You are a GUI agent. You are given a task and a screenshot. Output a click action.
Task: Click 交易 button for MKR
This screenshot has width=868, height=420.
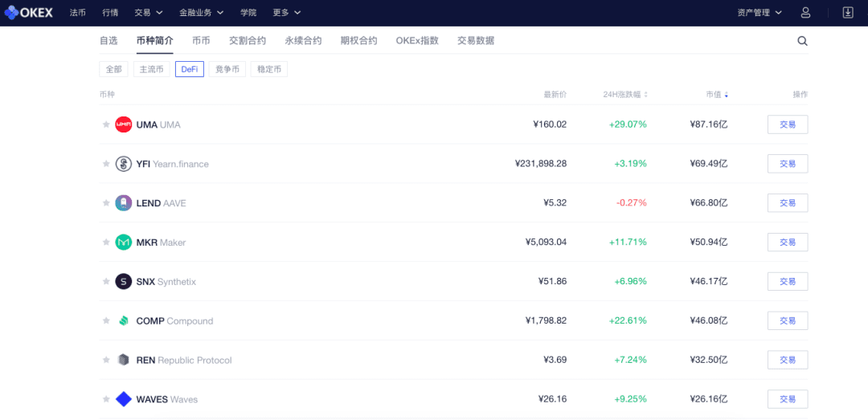(788, 243)
